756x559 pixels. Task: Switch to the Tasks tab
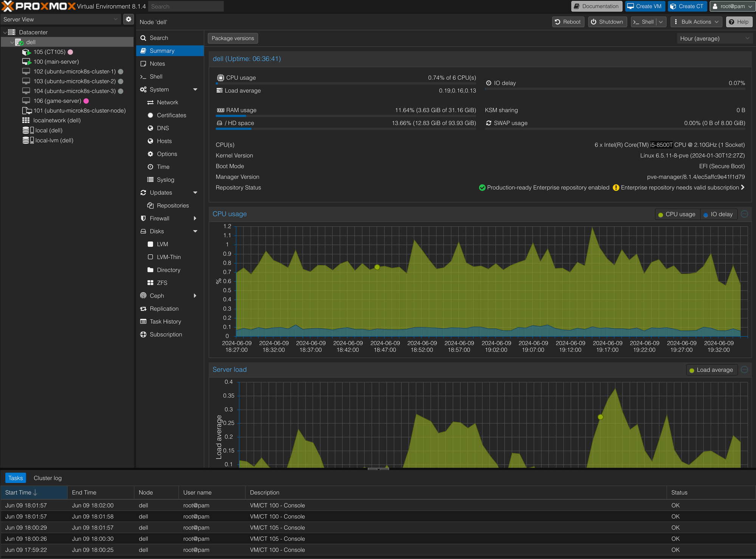pos(15,478)
